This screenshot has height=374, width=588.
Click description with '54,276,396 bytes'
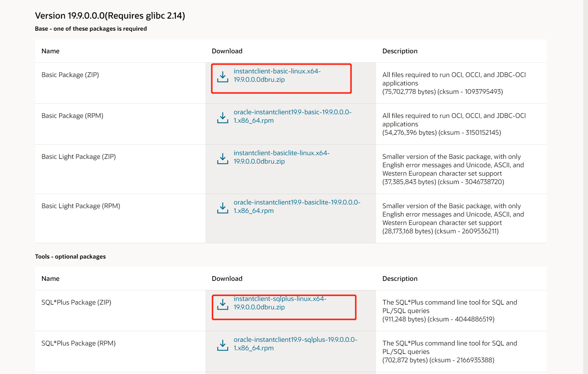(454, 124)
